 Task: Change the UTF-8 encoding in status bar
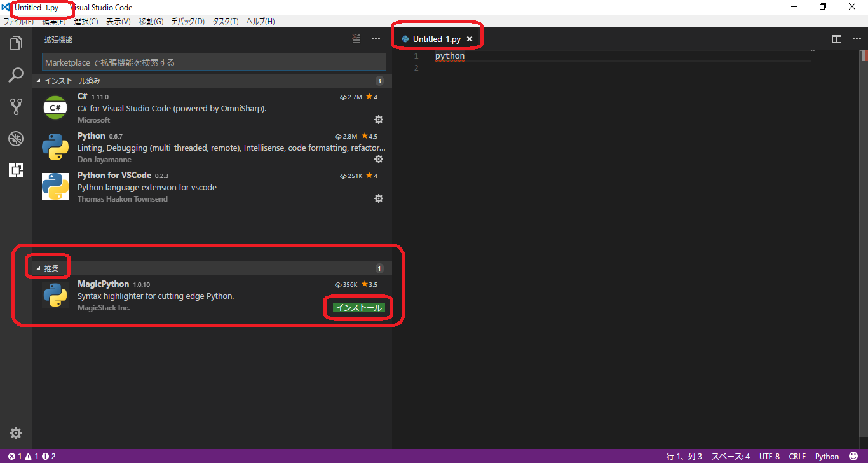click(769, 456)
